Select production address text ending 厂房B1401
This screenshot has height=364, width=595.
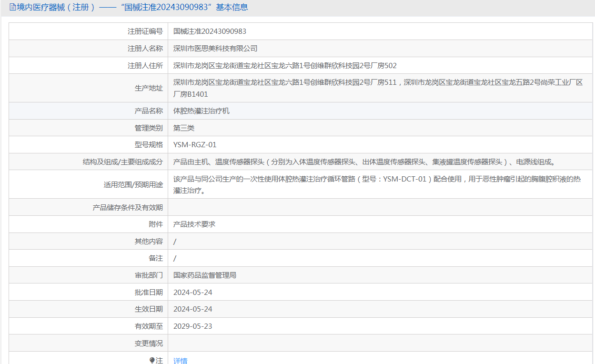pyautogui.click(x=378, y=88)
